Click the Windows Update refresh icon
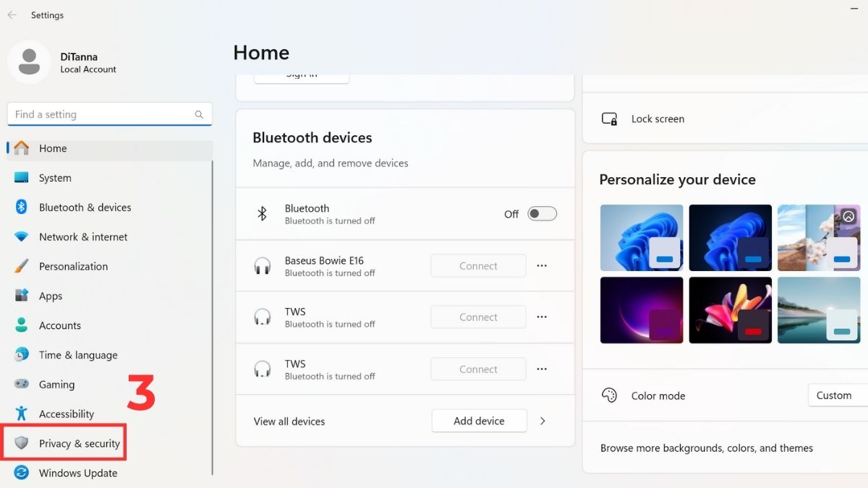The width and height of the screenshot is (868, 488). pos(22,473)
